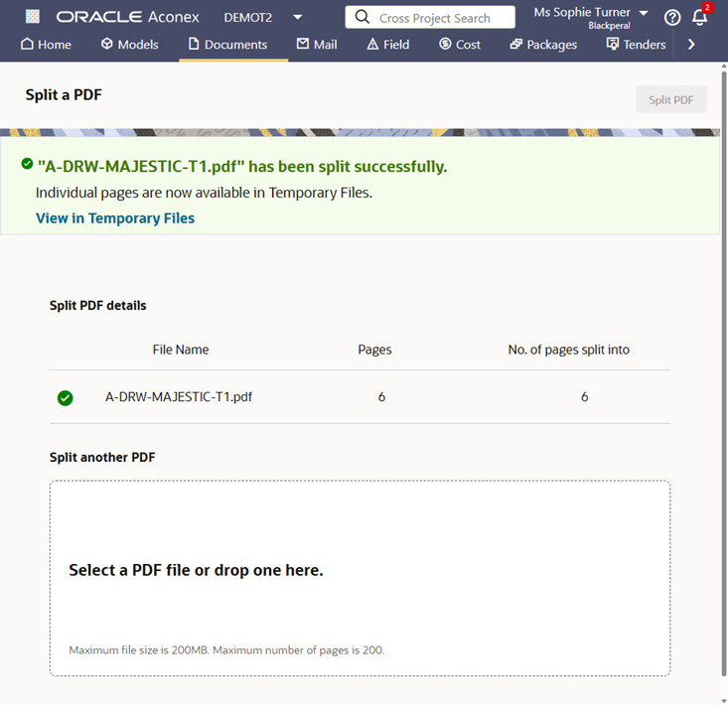Click the PDF drop zone to select a file
This screenshot has height=705, width=728.
(360, 578)
